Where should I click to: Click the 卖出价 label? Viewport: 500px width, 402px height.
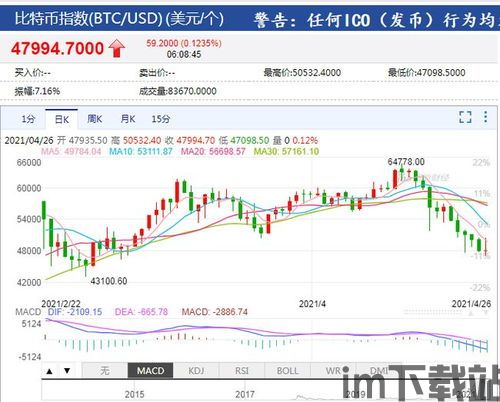point(157,73)
